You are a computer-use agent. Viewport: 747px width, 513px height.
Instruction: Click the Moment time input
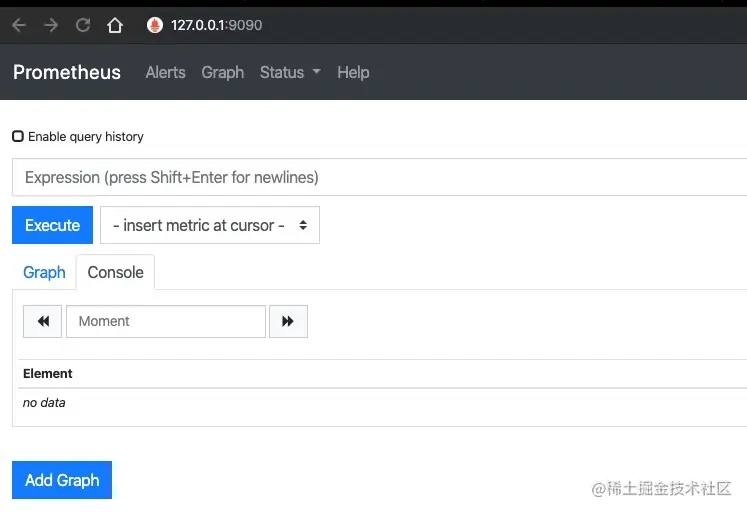166,321
